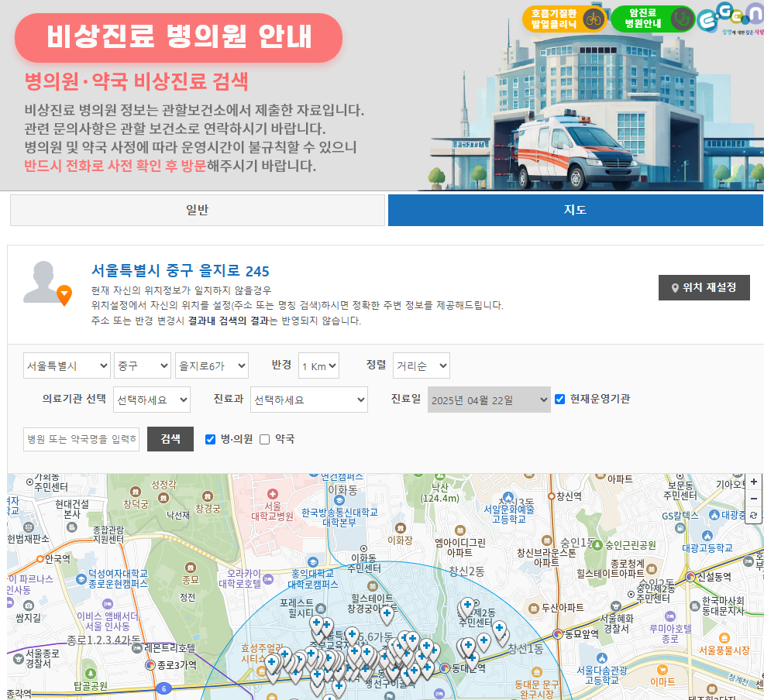Click the subway line 6 badge on map

tap(163, 688)
